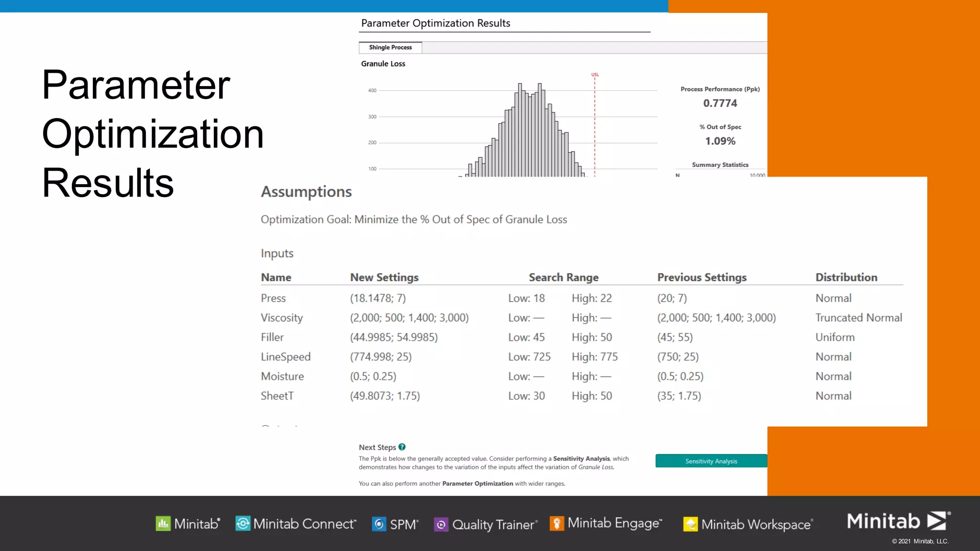Click the SPM product icon
The width and height of the screenshot is (980, 551).
click(379, 524)
